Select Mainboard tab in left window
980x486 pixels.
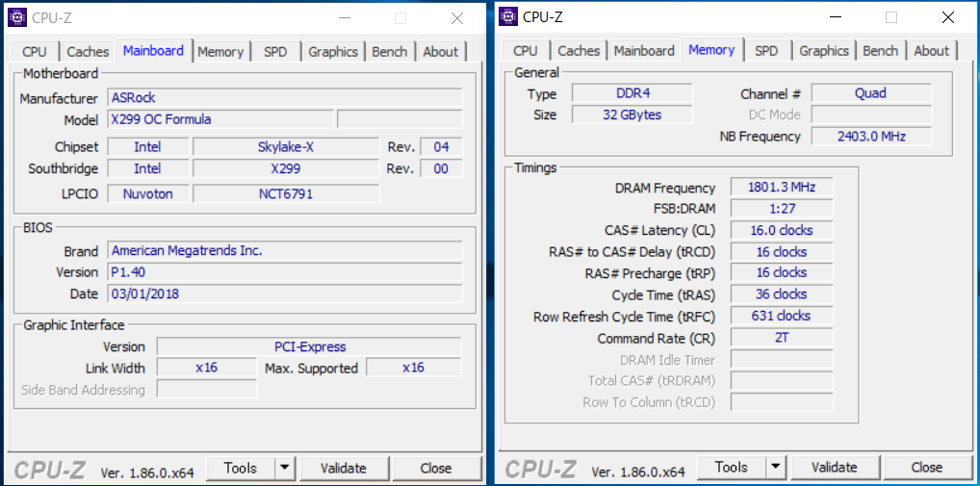[154, 51]
